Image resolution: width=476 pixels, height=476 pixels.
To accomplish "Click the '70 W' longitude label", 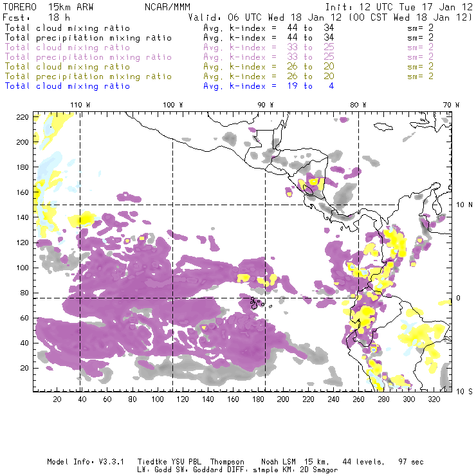I will [x=451, y=105].
